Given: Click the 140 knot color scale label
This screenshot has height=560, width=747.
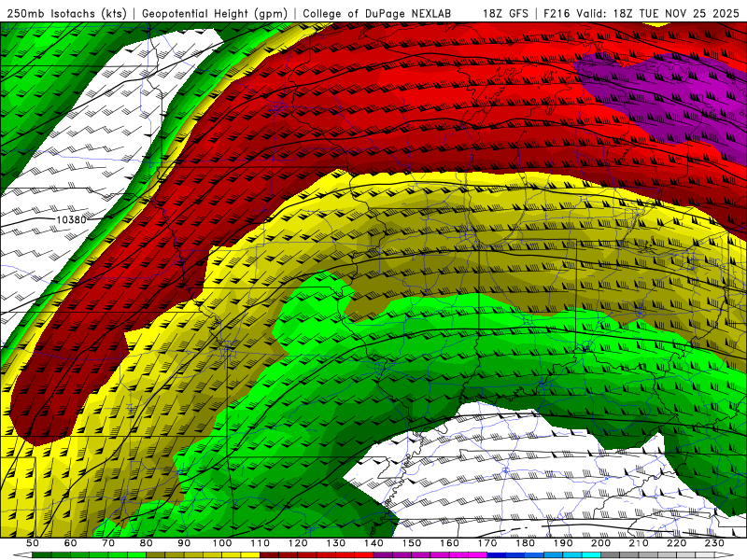Looking at the screenshot, I should point(373,543).
